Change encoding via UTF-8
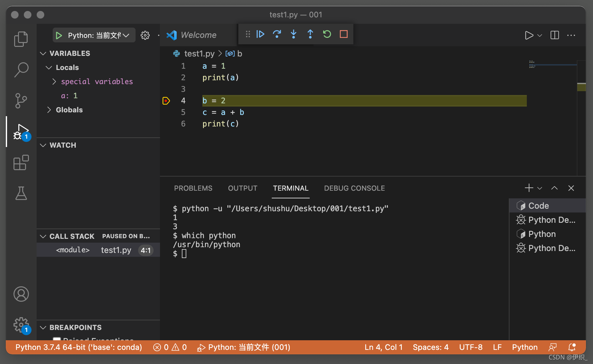 coord(471,347)
